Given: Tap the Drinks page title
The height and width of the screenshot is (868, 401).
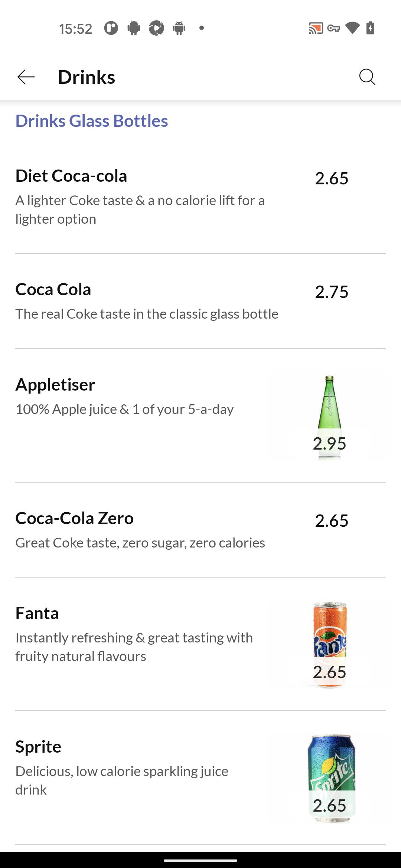Looking at the screenshot, I should pyautogui.click(x=87, y=77).
